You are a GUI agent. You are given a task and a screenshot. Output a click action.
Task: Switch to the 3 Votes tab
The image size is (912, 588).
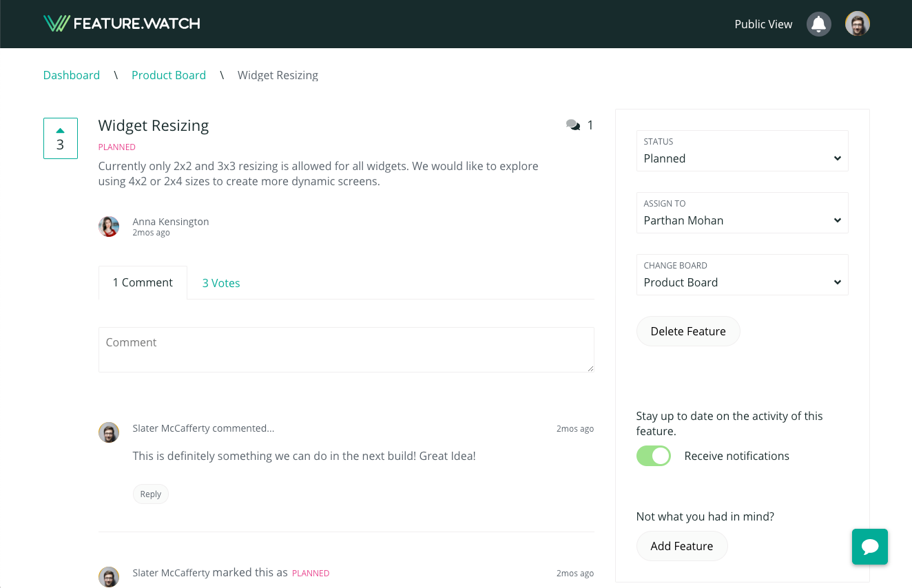(221, 283)
